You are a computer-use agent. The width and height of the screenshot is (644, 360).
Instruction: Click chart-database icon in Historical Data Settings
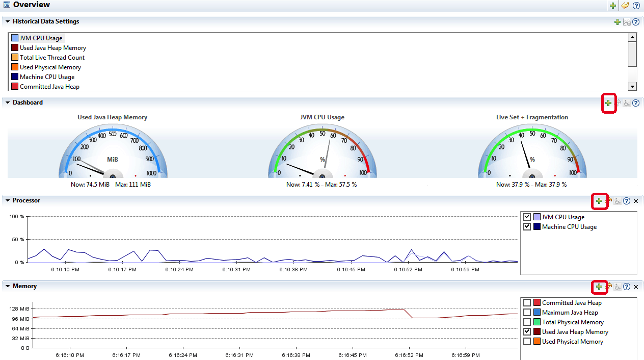point(627,22)
